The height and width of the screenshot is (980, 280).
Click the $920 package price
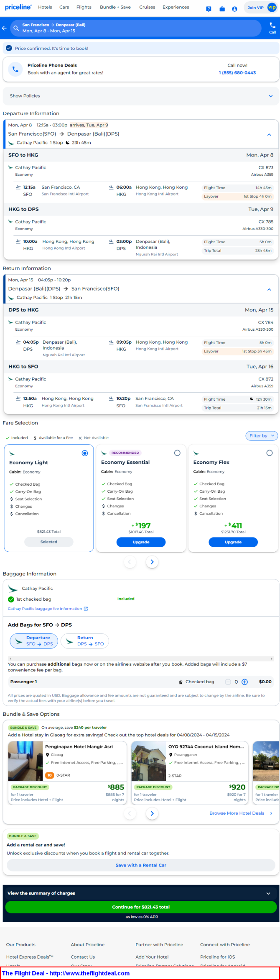237,787
